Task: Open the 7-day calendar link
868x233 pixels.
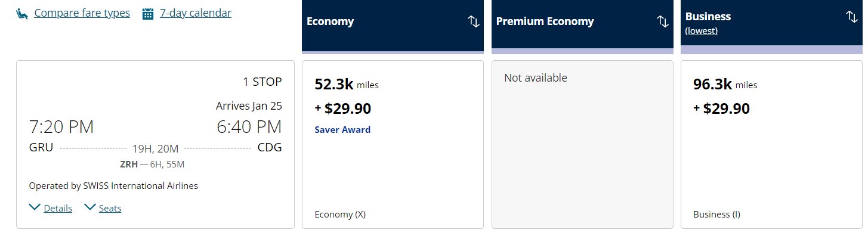Action: point(196,13)
